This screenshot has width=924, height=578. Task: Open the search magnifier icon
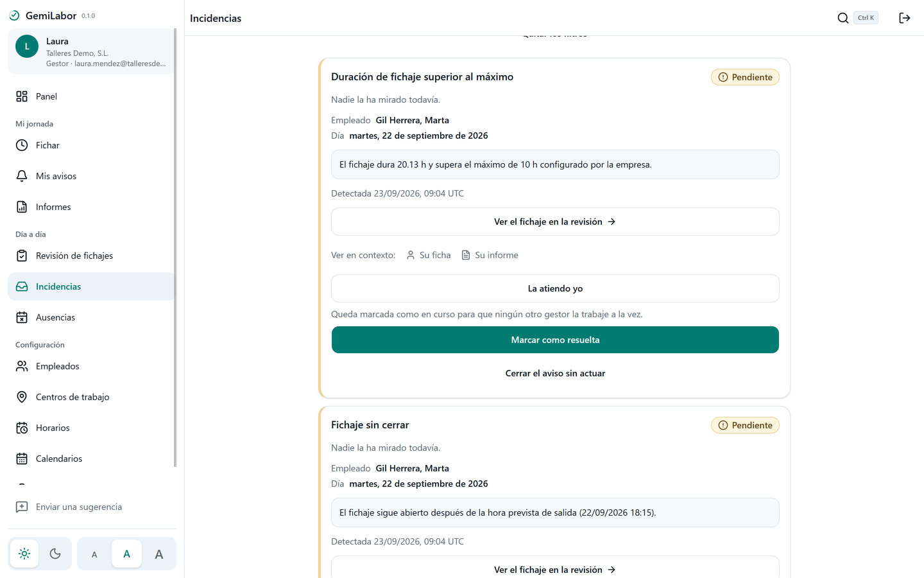pyautogui.click(x=843, y=18)
